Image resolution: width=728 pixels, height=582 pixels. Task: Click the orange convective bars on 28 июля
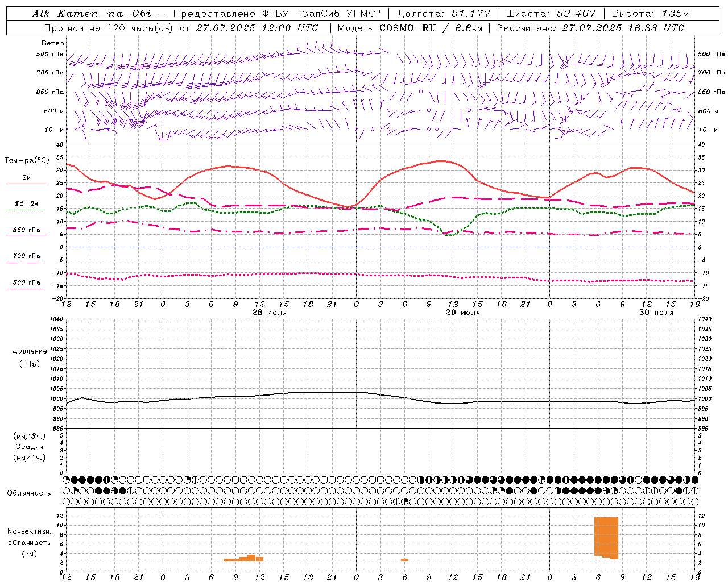243,558
